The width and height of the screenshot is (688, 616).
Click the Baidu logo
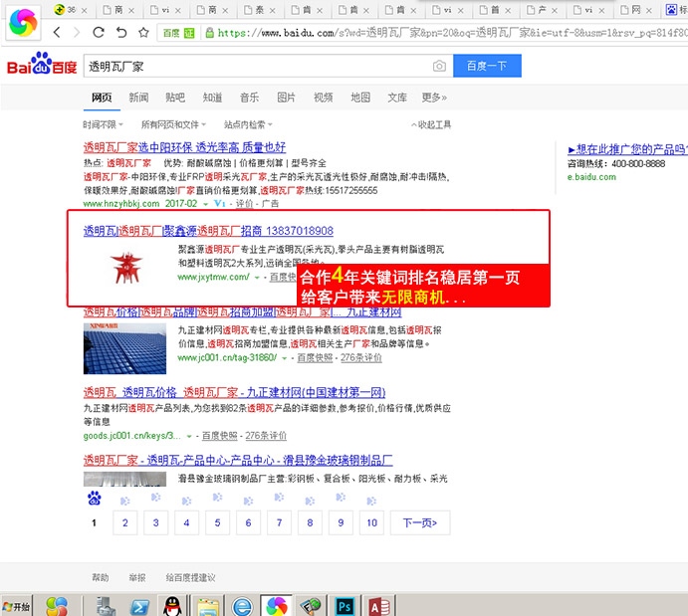tap(42, 65)
